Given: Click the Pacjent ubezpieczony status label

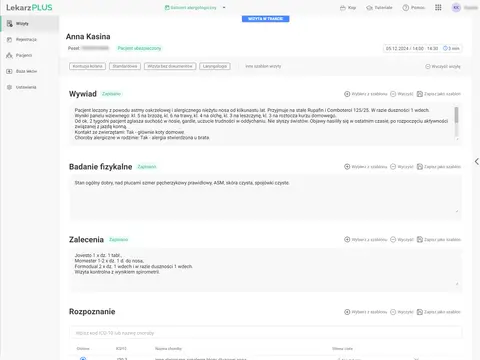Looking at the screenshot, I should (x=139, y=48).
